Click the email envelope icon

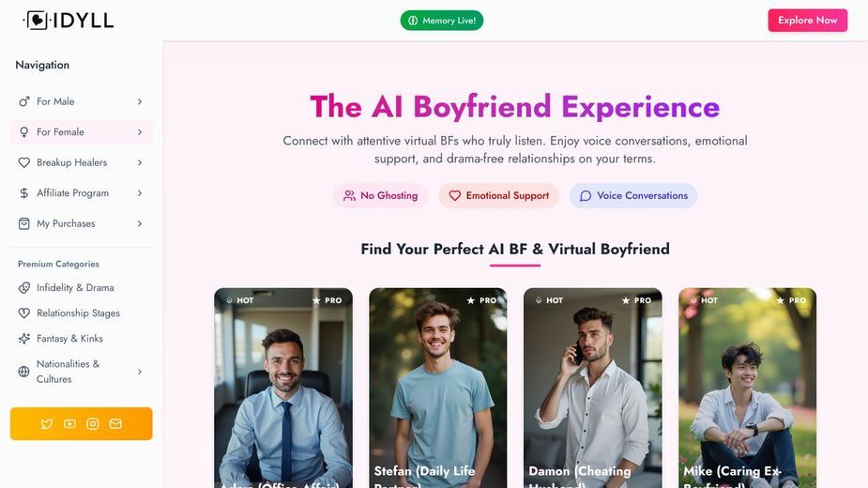click(x=115, y=424)
